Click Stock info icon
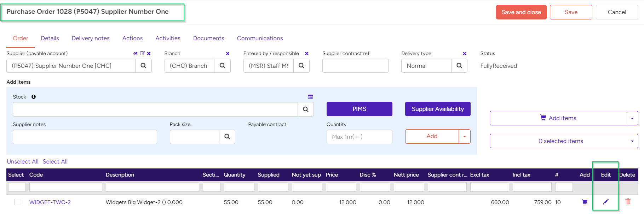Screen dimensions: 644x214 tap(34, 97)
